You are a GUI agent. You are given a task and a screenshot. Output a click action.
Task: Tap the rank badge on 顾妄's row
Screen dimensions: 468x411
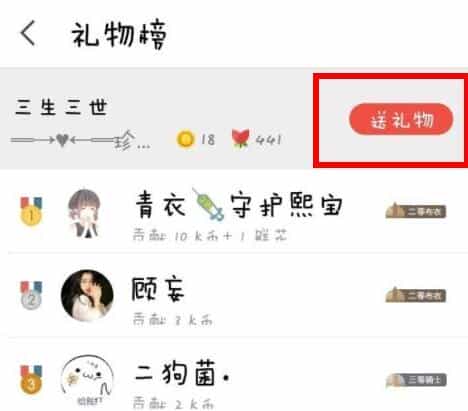click(x=416, y=295)
